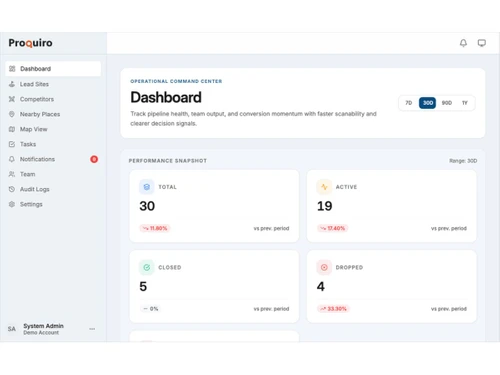Click the 17.40% trend badge on Active
Image resolution: width=500 pixels, height=375 pixels.
coord(333,228)
